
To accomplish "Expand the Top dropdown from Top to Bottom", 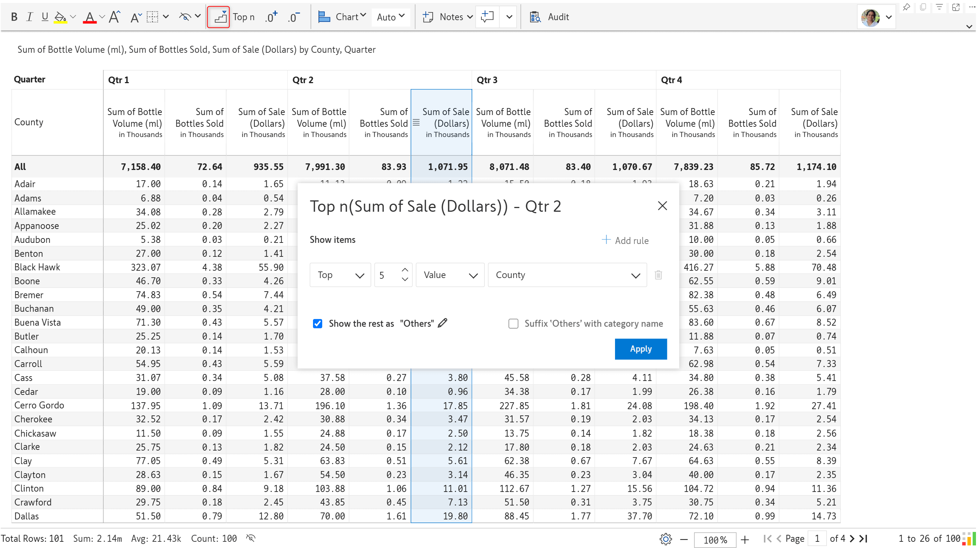I will click(339, 274).
